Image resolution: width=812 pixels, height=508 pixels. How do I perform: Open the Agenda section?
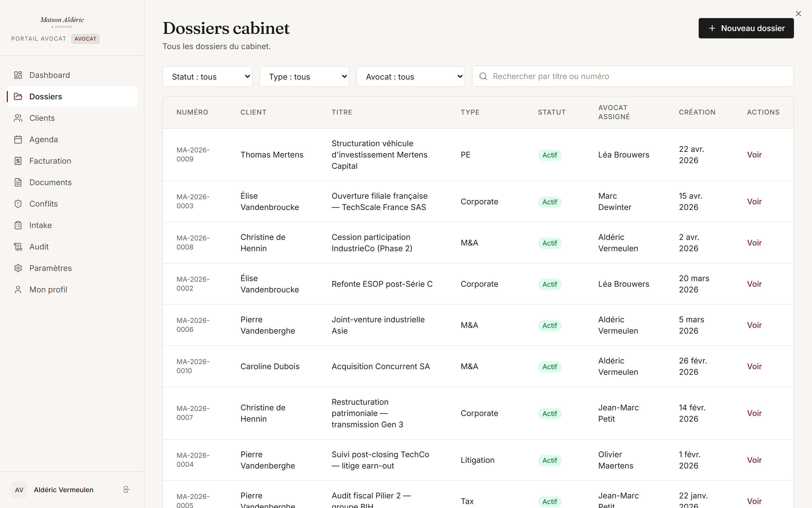[x=72, y=139]
